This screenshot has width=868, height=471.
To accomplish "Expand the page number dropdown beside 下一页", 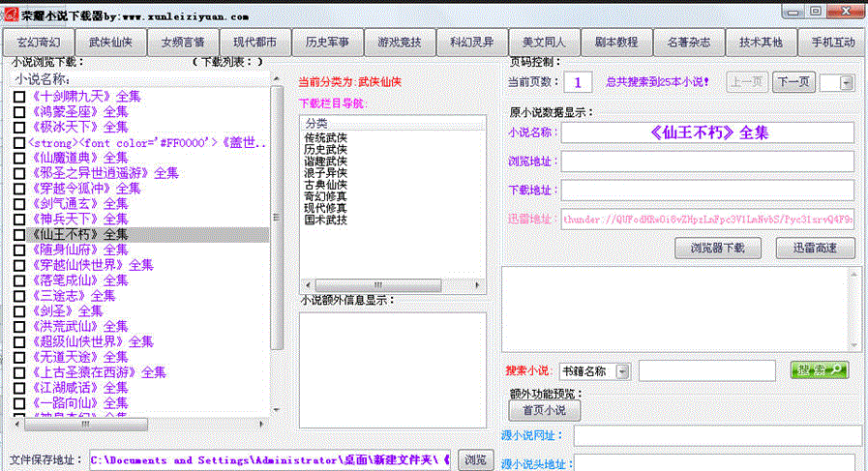I will (x=848, y=83).
